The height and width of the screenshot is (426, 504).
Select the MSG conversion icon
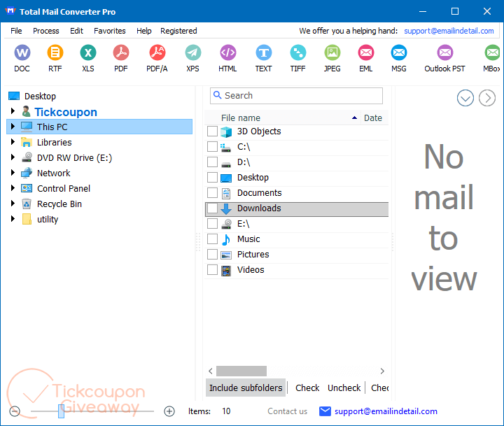pyautogui.click(x=399, y=52)
